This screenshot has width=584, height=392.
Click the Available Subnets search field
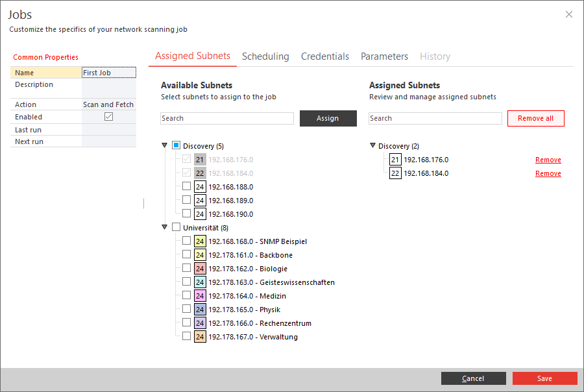[x=227, y=118]
